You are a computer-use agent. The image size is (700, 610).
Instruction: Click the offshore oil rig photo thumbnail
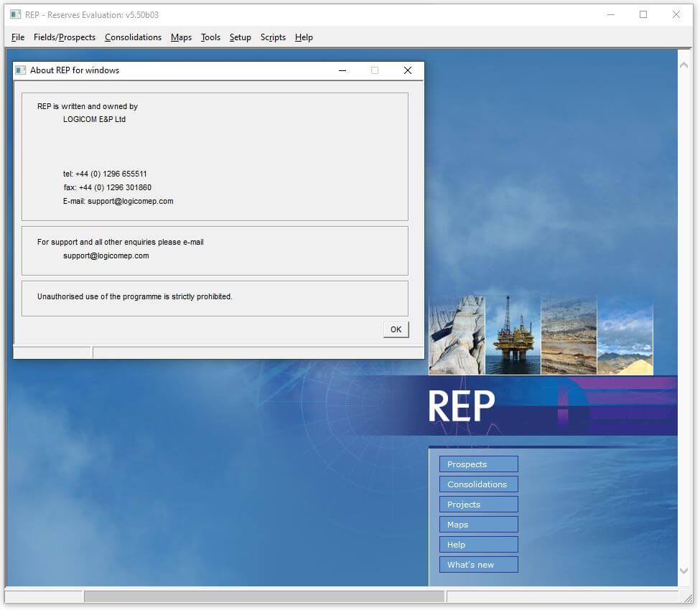pyautogui.click(x=512, y=332)
